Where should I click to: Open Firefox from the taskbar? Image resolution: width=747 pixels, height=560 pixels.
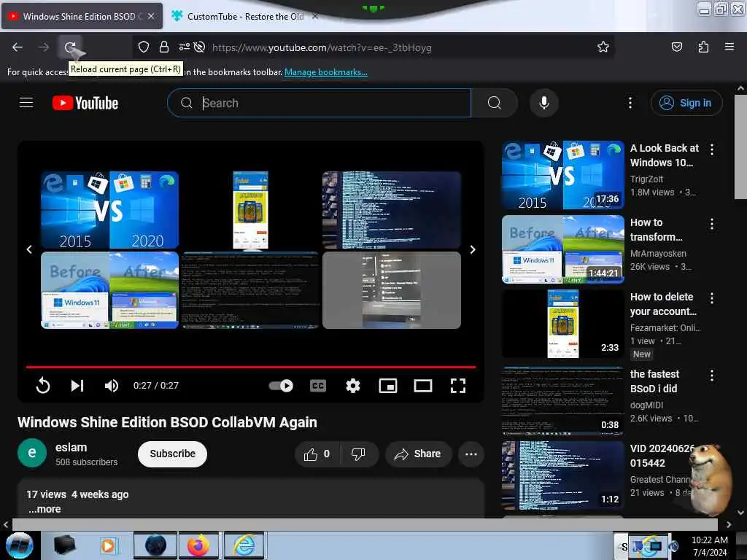[x=198, y=545]
